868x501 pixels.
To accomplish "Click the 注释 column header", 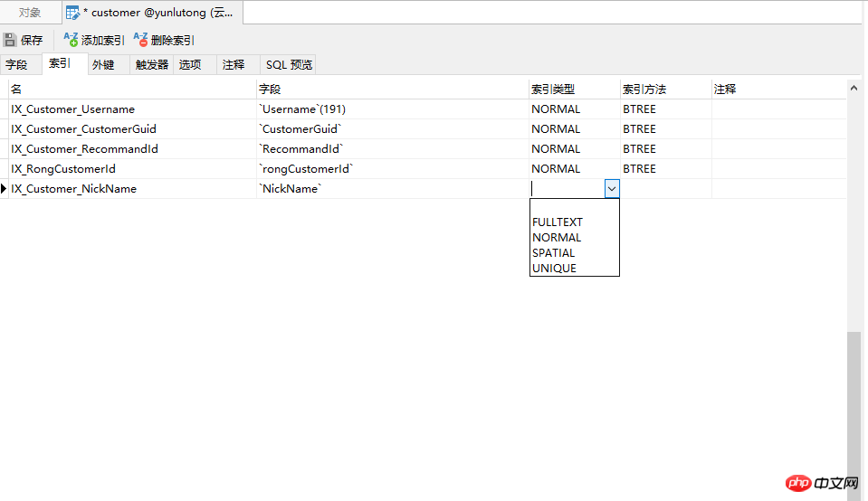I will [778, 89].
